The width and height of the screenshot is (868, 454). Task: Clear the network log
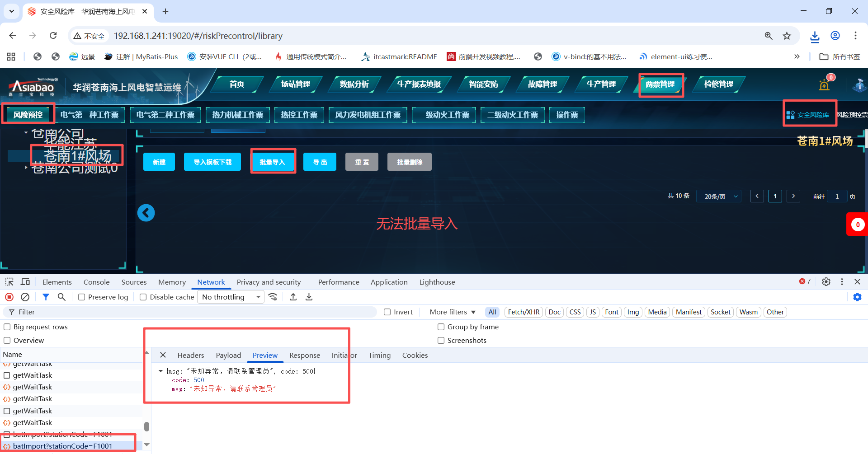click(25, 297)
